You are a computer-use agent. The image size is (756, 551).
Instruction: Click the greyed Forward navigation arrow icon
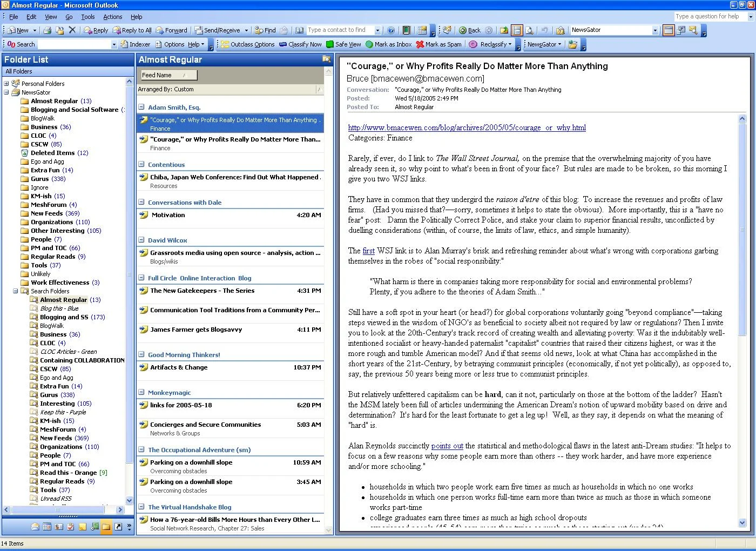tap(488, 30)
